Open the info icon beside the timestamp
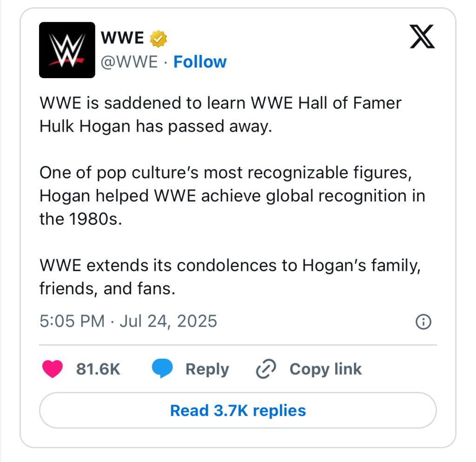Viewport: 476px width, 462px height. [423, 321]
